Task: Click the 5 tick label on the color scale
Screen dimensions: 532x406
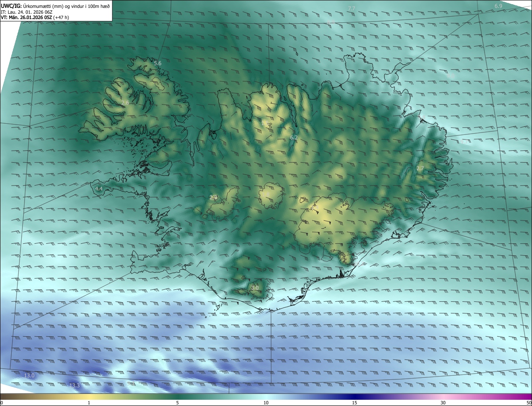Action: [x=177, y=403]
